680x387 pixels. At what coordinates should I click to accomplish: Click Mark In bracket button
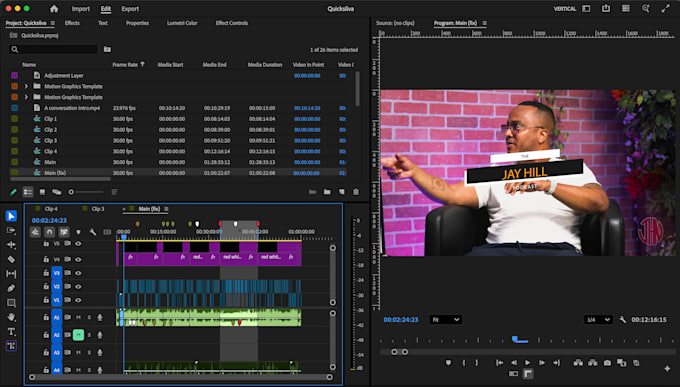click(x=464, y=363)
